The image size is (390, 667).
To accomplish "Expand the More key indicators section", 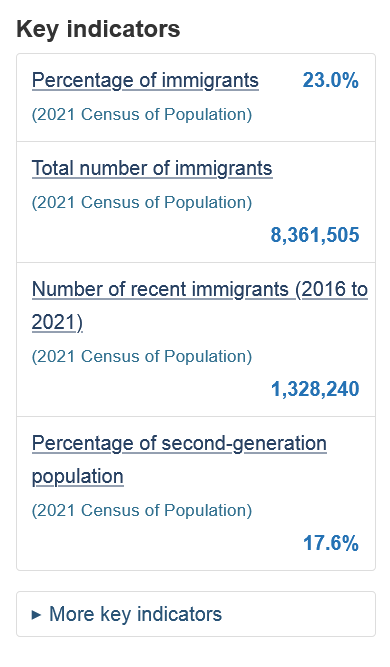I will [x=196, y=614].
